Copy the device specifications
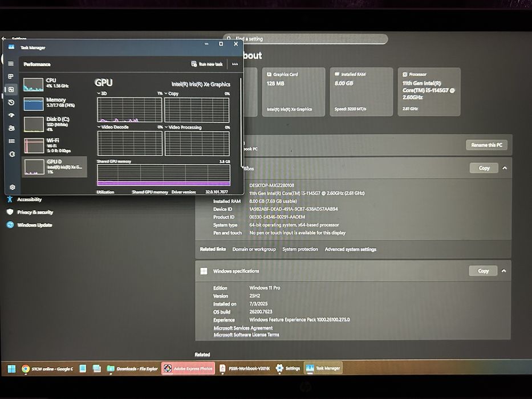 pos(484,168)
